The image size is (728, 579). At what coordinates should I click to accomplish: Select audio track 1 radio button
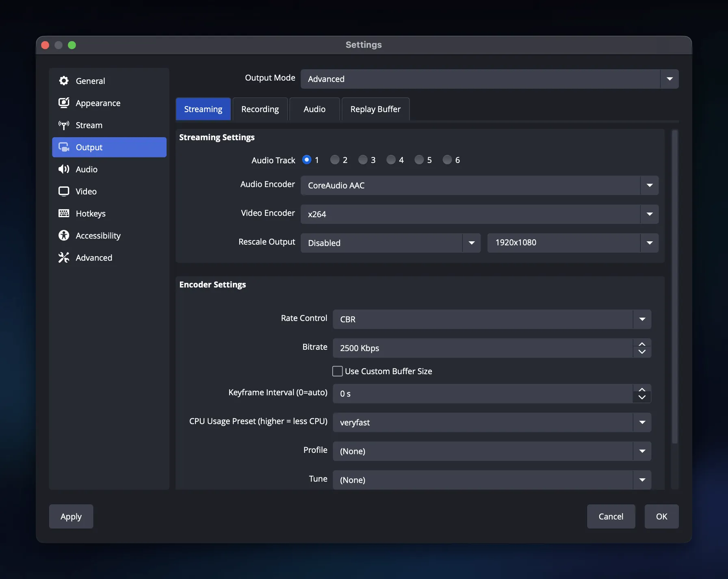coord(307,160)
